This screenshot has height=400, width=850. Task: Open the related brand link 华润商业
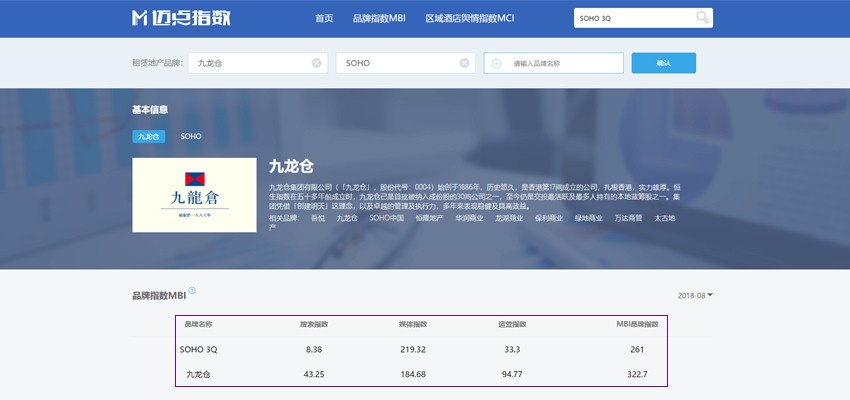point(469,217)
